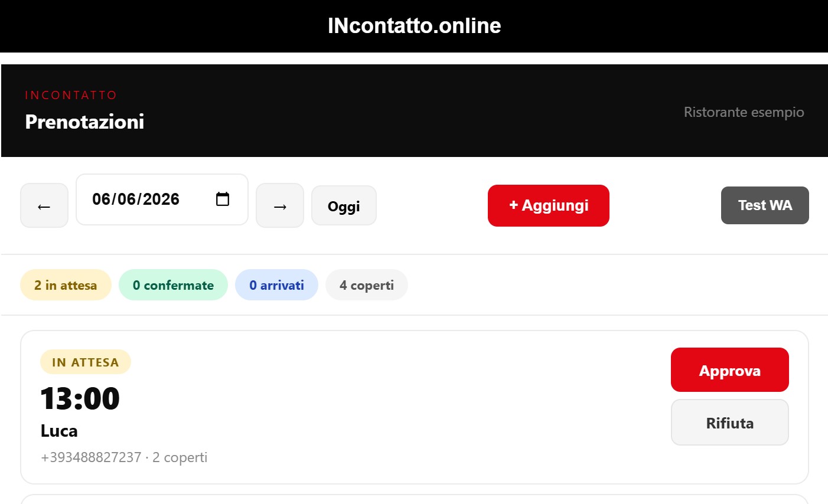The height and width of the screenshot is (504, 828).
Task: Click the 'Ristorante esempio' label
Action: [x=744, y=112]
